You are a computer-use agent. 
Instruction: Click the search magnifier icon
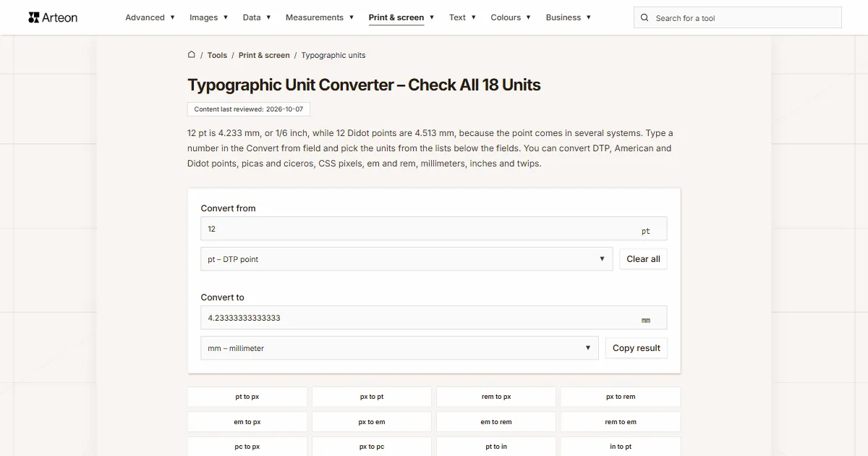[x=645, y=17]
